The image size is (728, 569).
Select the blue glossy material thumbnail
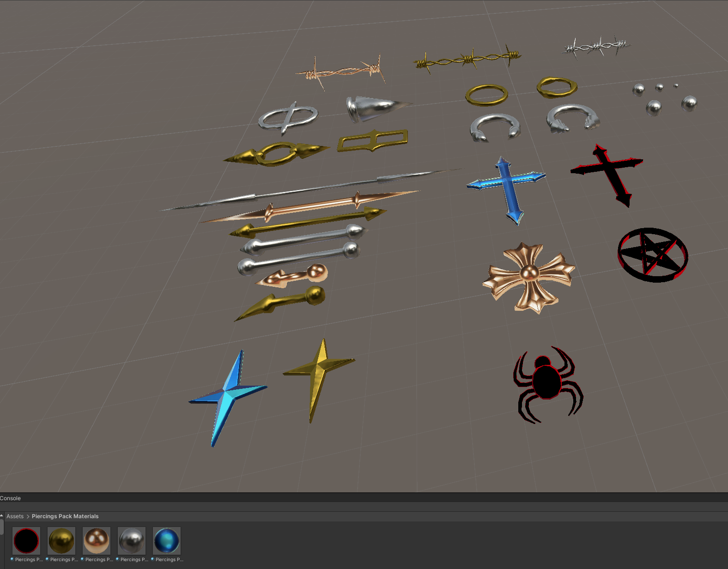pos(167,541)
